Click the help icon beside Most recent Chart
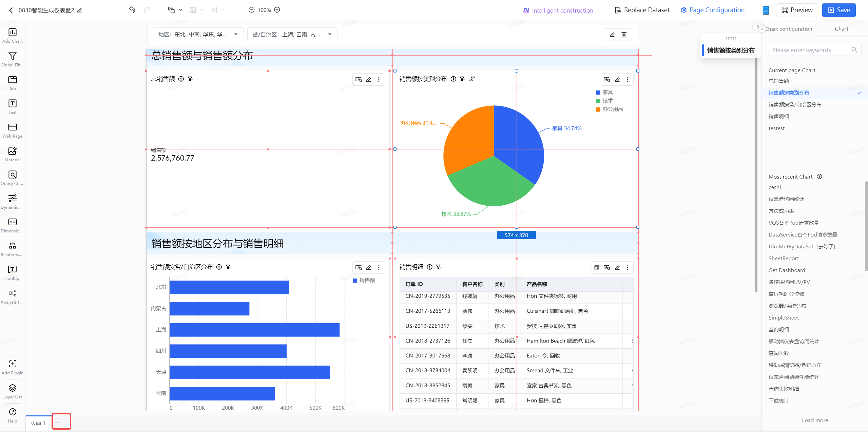 coord(819,177)
